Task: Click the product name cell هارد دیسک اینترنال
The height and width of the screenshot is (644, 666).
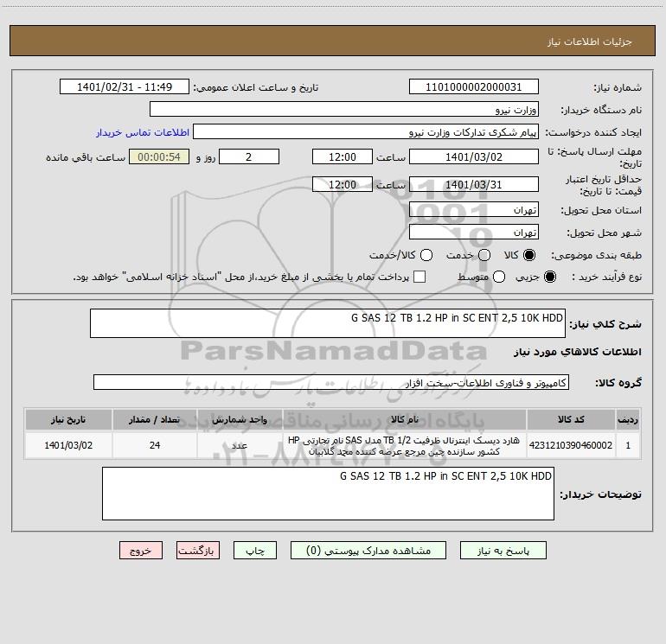Action: tap(405, 445)
